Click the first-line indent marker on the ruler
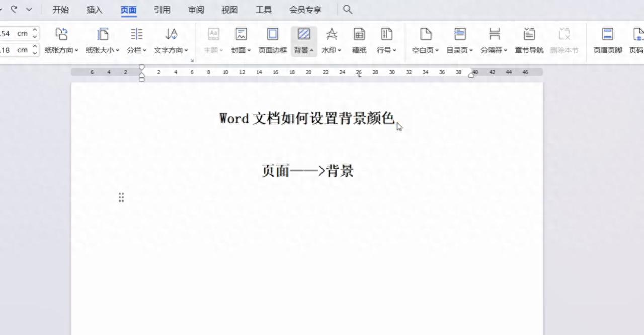The width and height of the screenshot is (644, 335). tap(142, 68)
